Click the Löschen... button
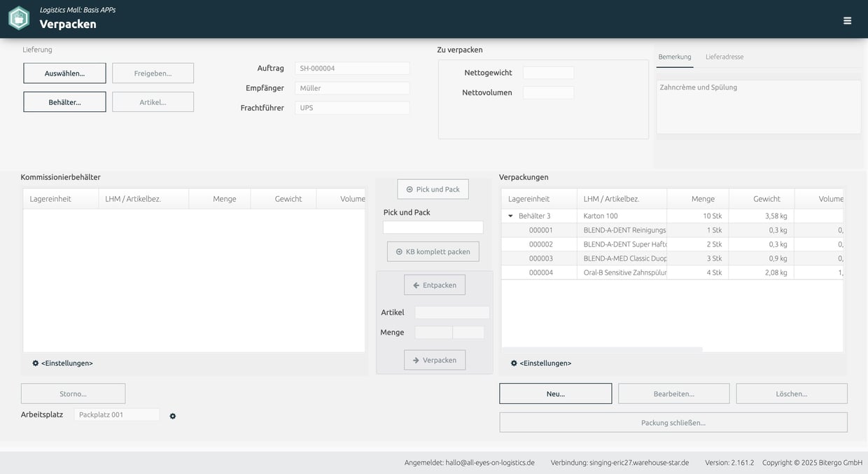This screenshot has height=474, width=868. 792,393
